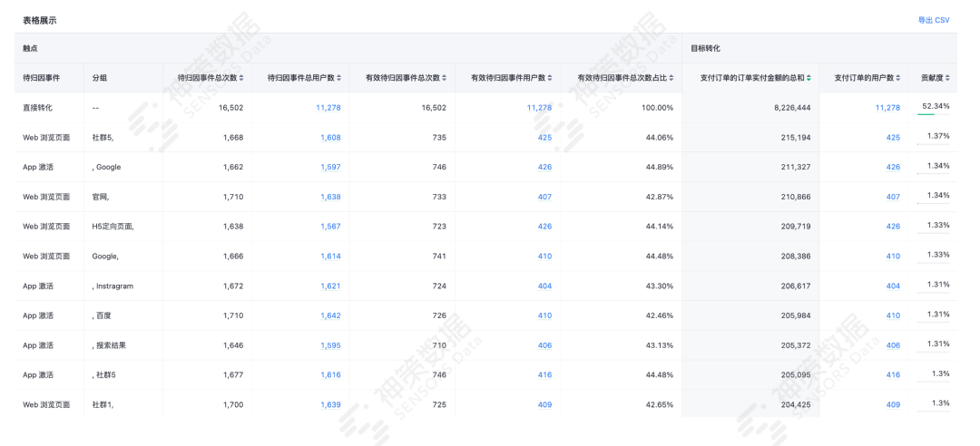The width and height of the screenshot is (980, 446).
Task: Open 416 link under 有效待归因事件用户数
Action: coord(545,374)
